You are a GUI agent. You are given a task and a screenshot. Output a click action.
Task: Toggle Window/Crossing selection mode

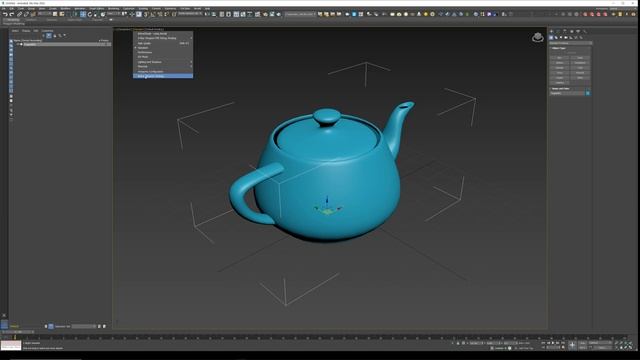click(76, 14)
